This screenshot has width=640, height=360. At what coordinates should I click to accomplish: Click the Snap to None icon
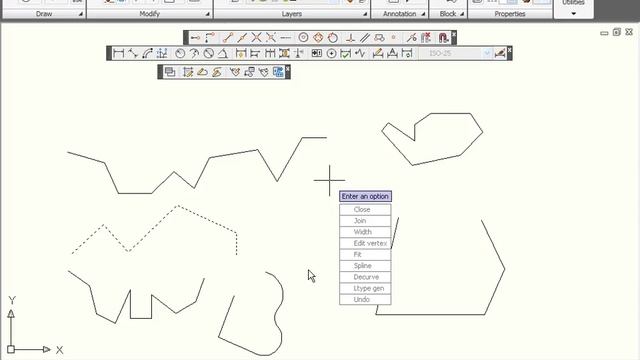pos(426,38)
